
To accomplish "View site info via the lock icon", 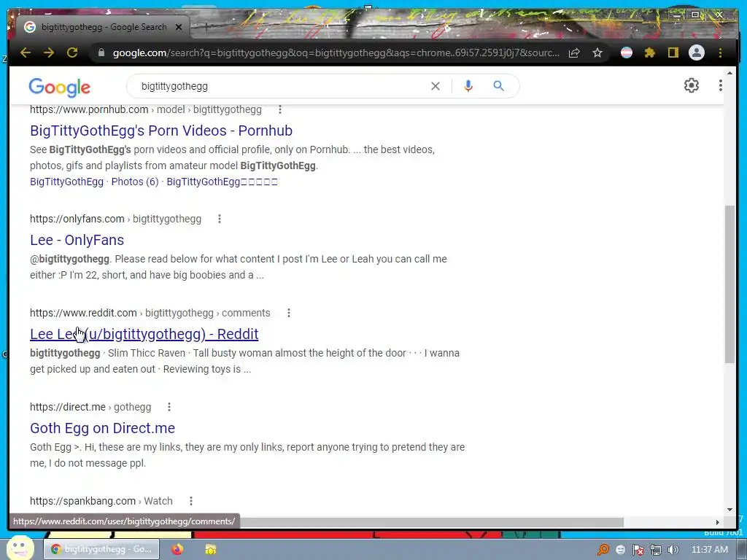I will [x=101, y=52].
